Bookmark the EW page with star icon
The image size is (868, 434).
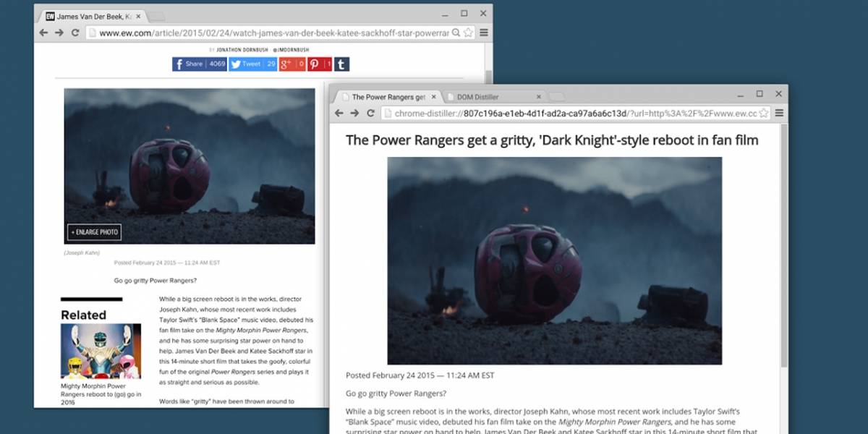(x=469, y=33)
